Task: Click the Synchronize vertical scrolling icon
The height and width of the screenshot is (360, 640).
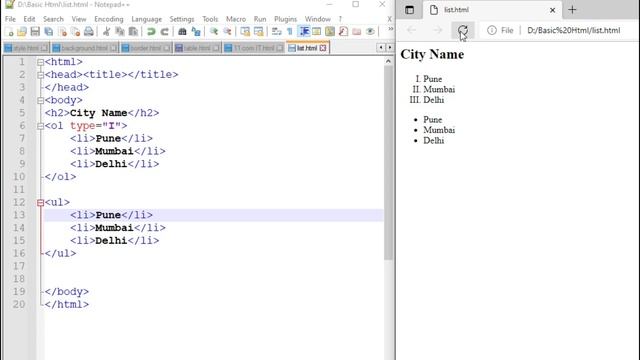Action: pos(245,31)
